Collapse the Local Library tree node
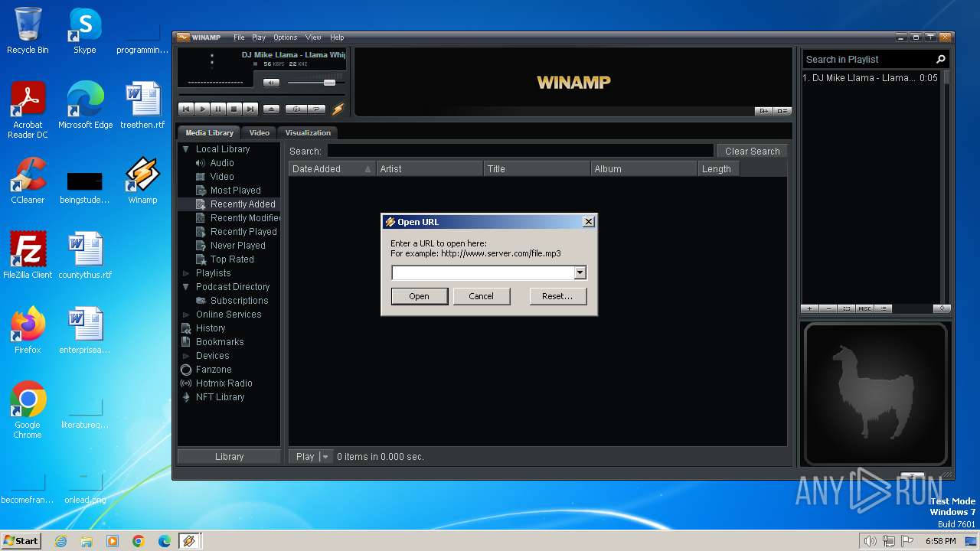 [185, 149]
